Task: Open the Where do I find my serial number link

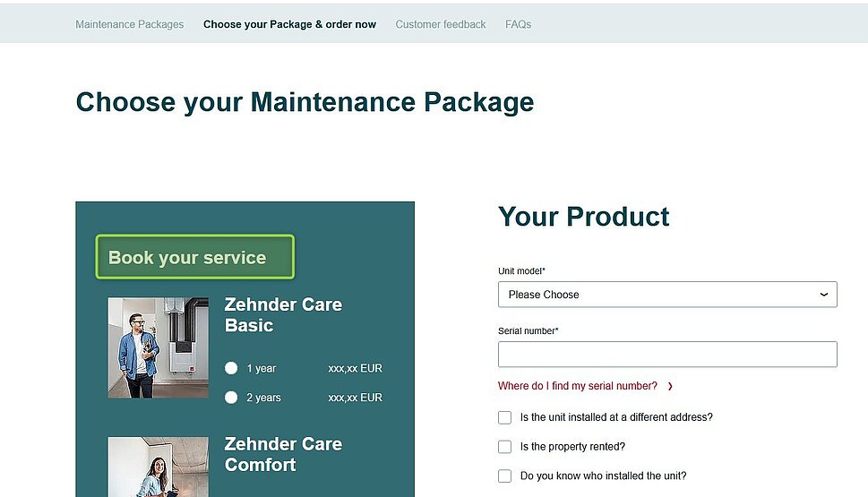Action: click(x=578, y=386)
